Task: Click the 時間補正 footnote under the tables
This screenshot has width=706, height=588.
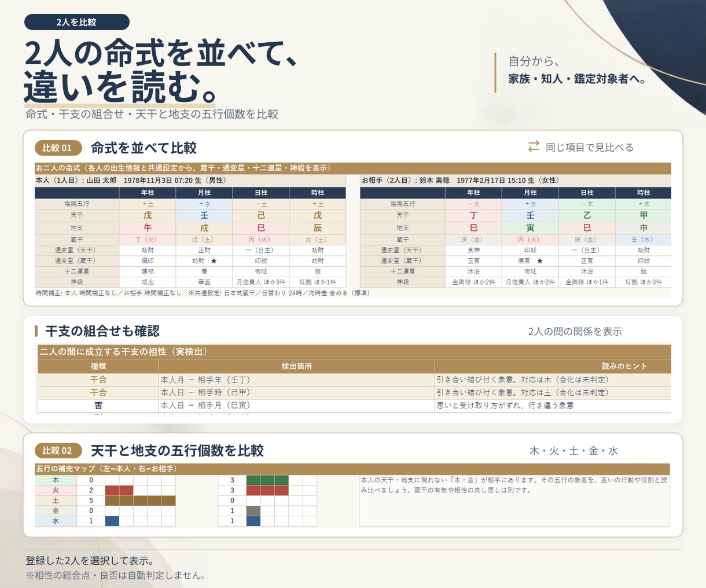Action: (203, 293)
